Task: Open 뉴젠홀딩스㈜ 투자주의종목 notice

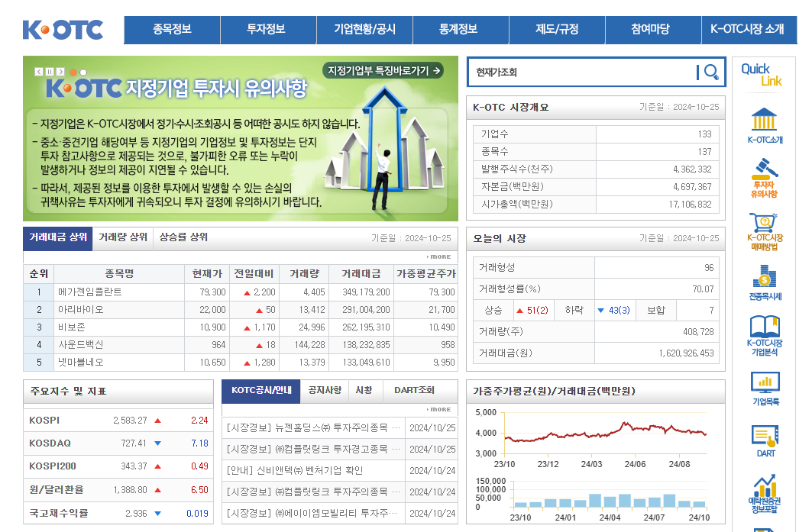Action: [313, 428]
